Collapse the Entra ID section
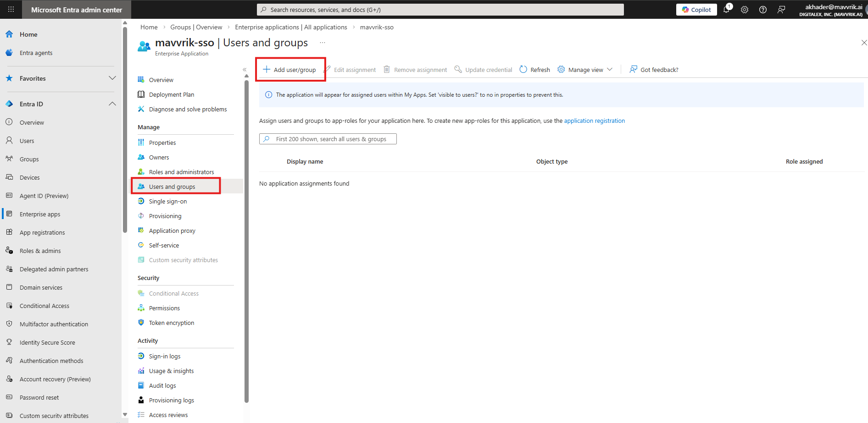 61,104
